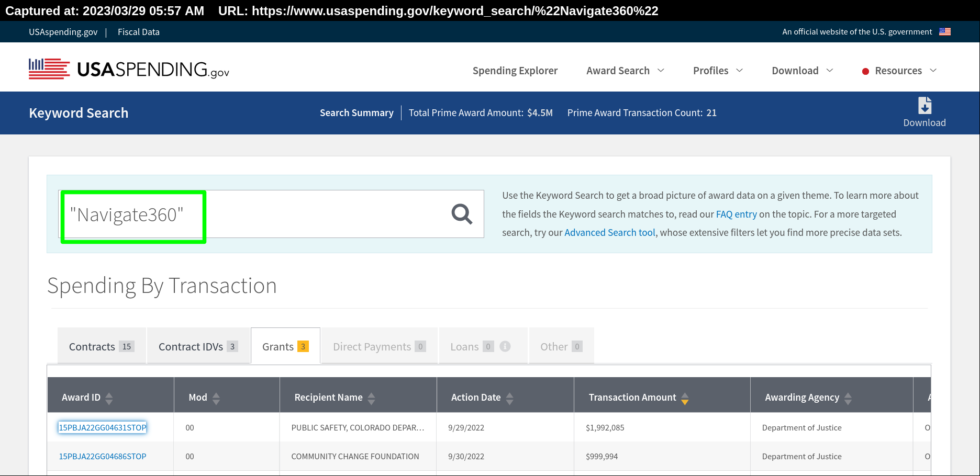980x476 pixels.
Task: Click Total Prime Award Amount $4.5M text
Action: (x=481, y=113)
